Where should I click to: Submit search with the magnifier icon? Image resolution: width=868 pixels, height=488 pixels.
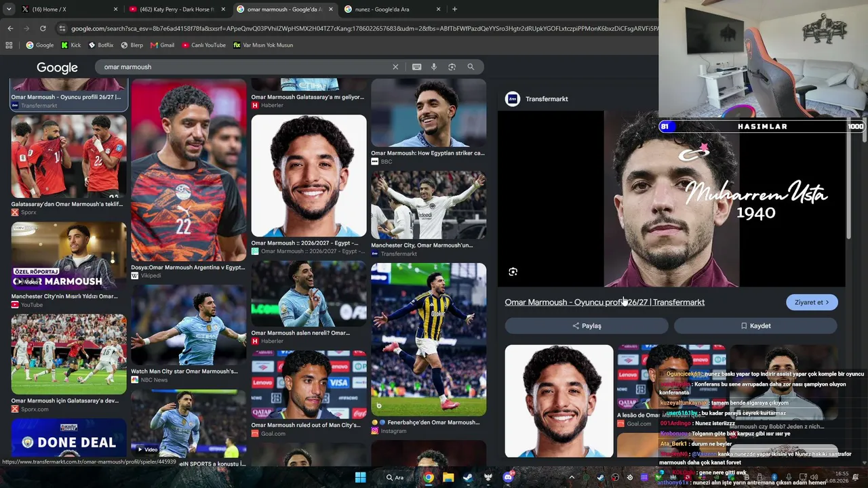pos(471,67)
